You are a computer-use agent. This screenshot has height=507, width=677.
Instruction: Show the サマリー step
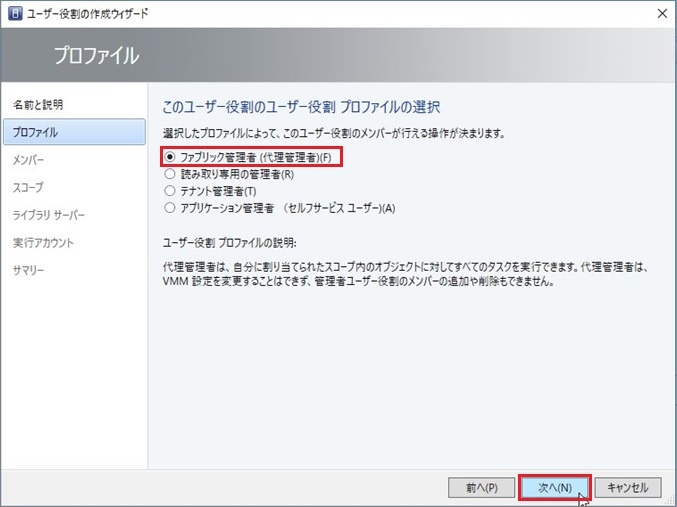pos(29,270)
